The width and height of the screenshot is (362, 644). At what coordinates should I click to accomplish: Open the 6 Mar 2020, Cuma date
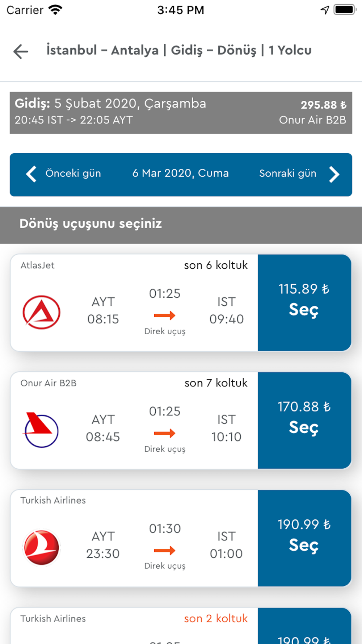click(181, 173)
